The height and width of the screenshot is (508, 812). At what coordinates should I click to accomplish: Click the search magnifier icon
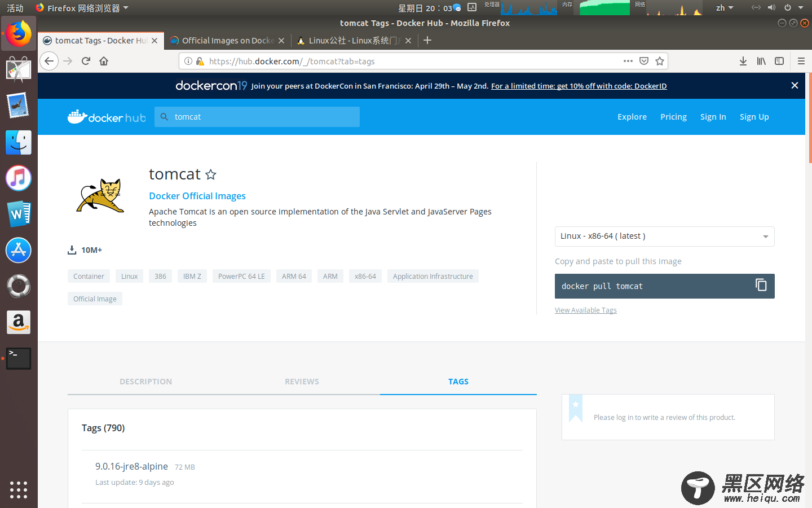(164, 117)
